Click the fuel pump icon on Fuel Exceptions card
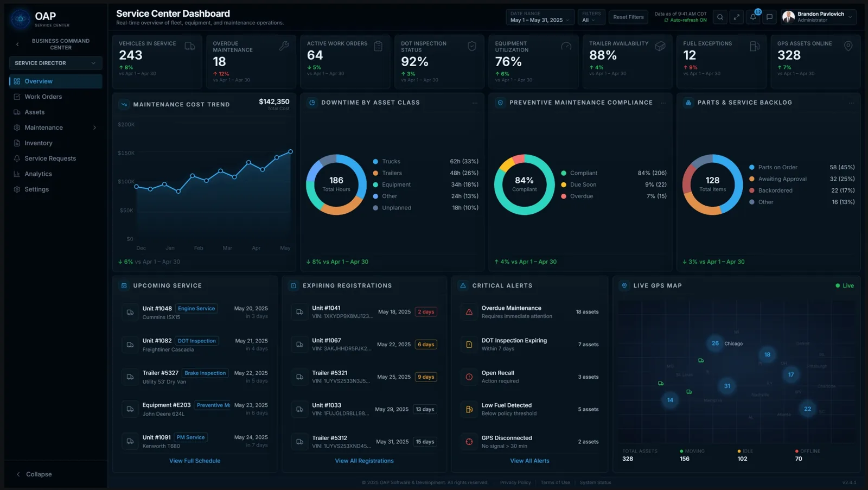Viewport: 868px width, 490px height. (x=754, y=46)
